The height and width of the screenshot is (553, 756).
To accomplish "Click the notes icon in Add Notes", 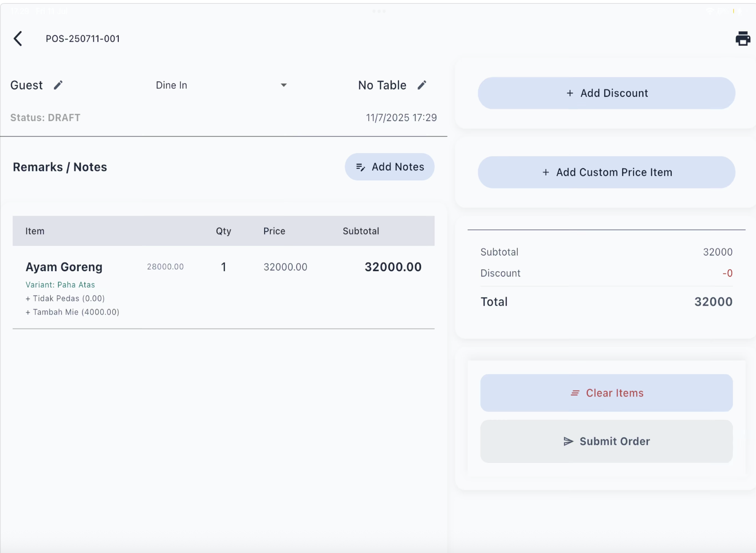I will click(x=360, y=167).
